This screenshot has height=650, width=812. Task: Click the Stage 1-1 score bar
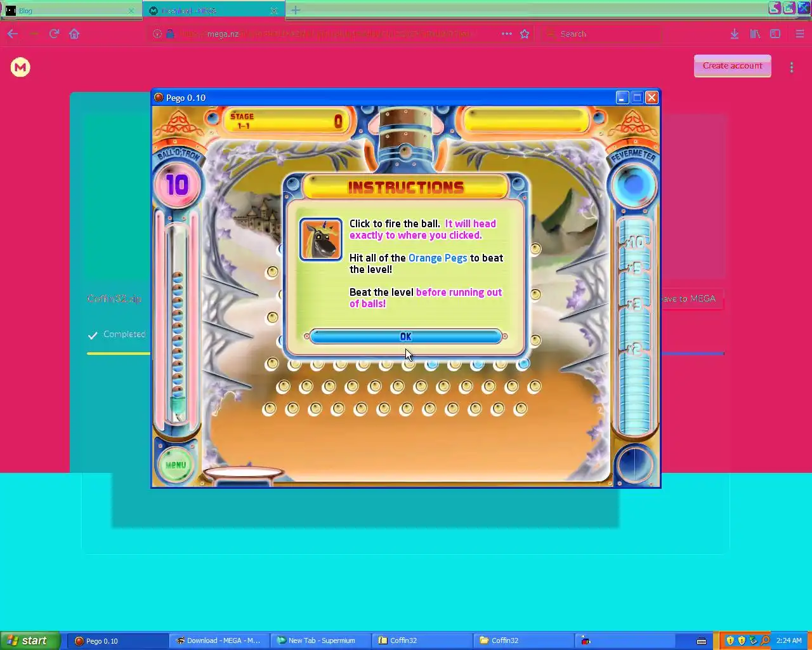pos(285,121)
